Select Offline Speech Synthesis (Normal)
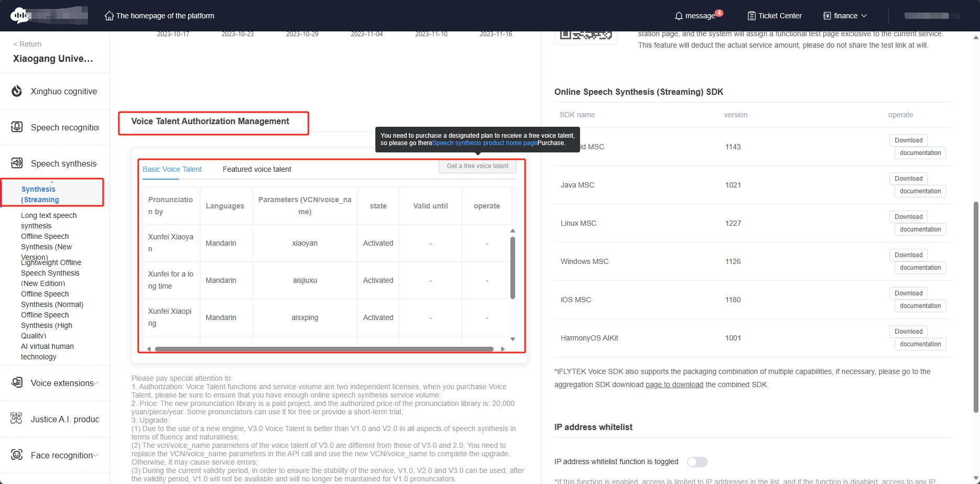The image size is (980, 484). pyautogui.click(x=52, y=299)
